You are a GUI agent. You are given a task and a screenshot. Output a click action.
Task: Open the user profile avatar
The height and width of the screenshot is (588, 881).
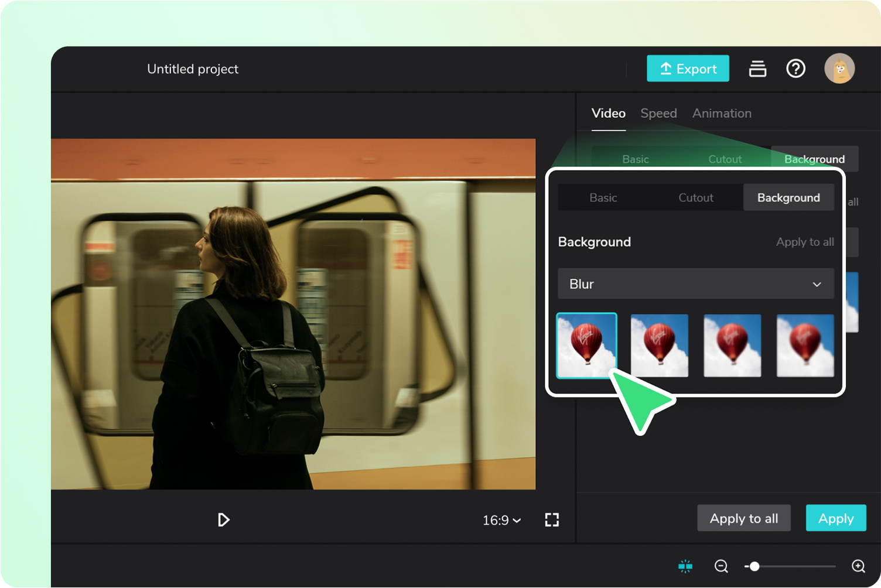tap(839, 69)
